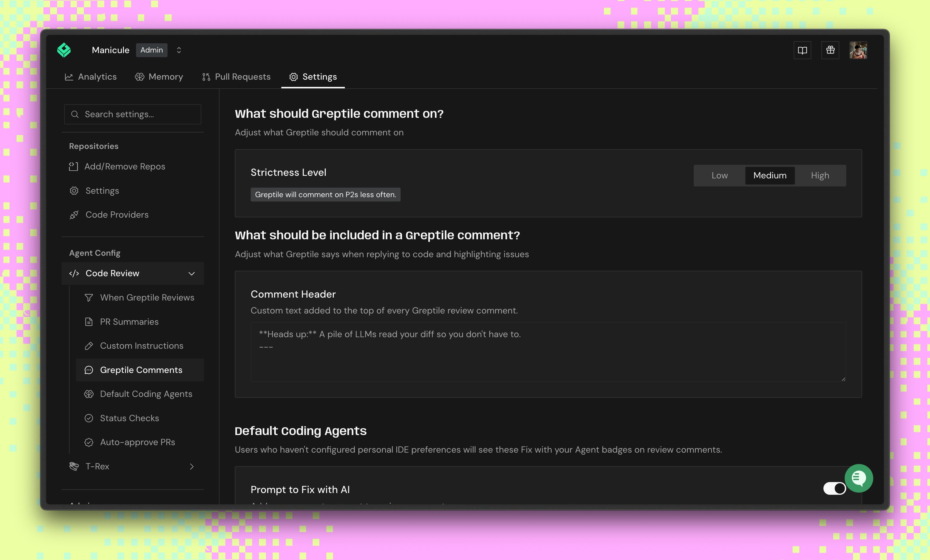Open Code Providers in sidebar
The height and width of the screenshot is (560, 930).
(x=133, y=214)
